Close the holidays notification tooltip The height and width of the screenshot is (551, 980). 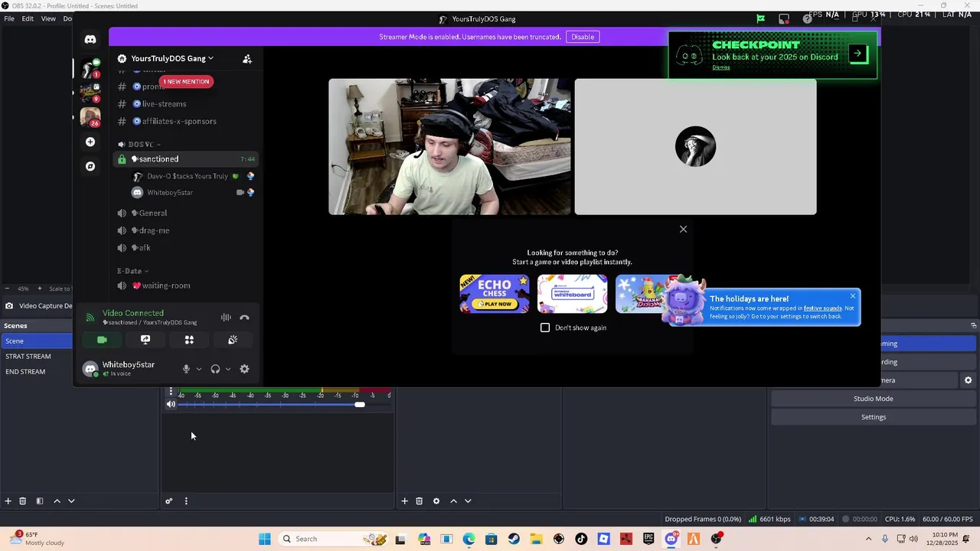click(853, 296)
